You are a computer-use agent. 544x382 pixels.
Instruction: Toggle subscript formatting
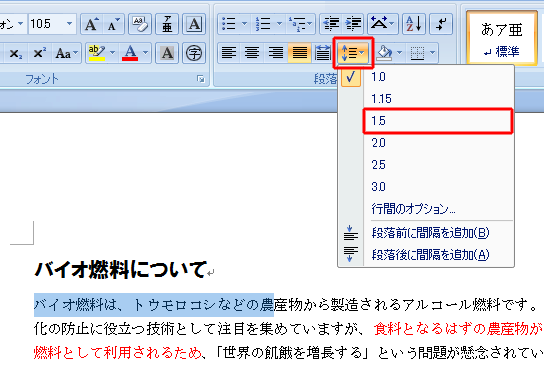[x=16, y=53]
